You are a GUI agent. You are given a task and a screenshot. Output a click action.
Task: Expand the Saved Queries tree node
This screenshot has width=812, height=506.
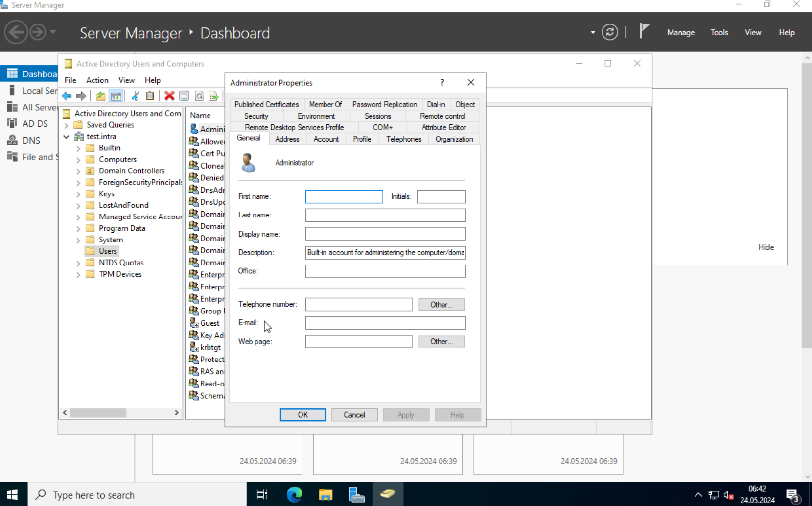pos(67,125)
